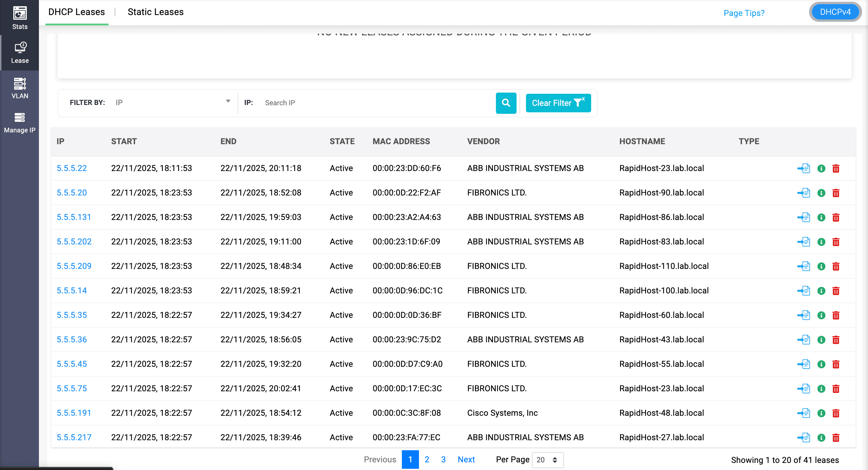Click the Next pagination link

pos(466,460)
